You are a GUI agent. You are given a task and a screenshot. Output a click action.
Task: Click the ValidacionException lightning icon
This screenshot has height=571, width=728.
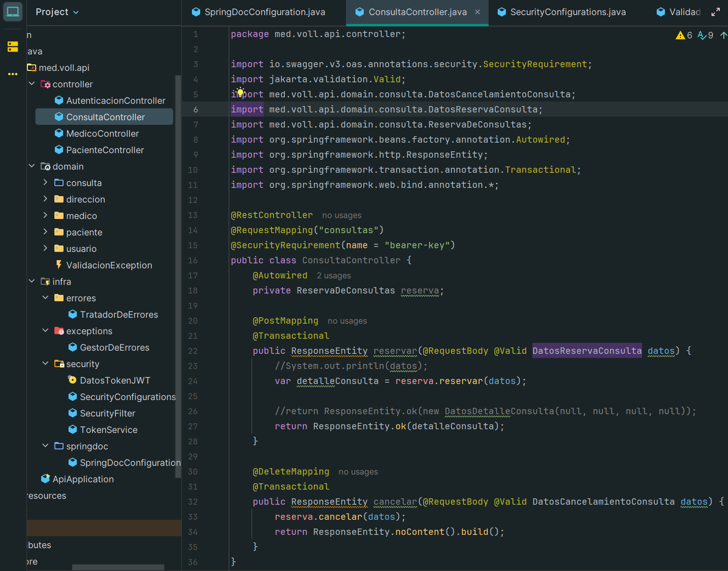point(58,265)
